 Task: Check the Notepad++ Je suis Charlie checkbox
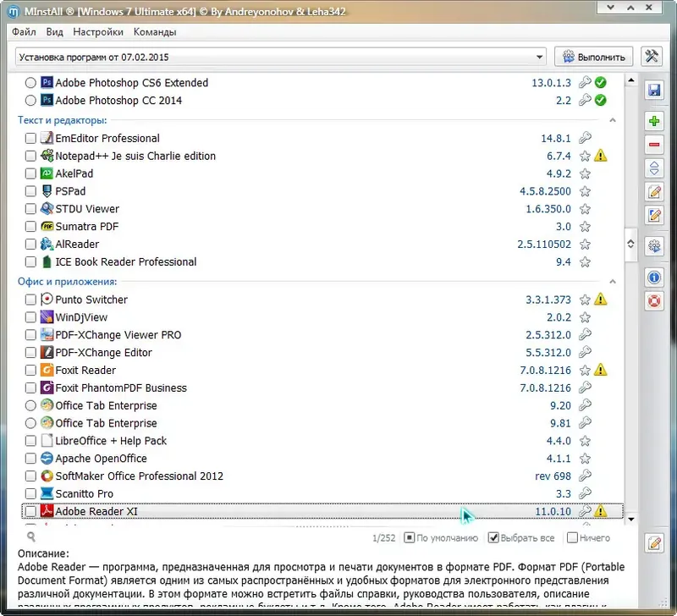tap(30, 156)
